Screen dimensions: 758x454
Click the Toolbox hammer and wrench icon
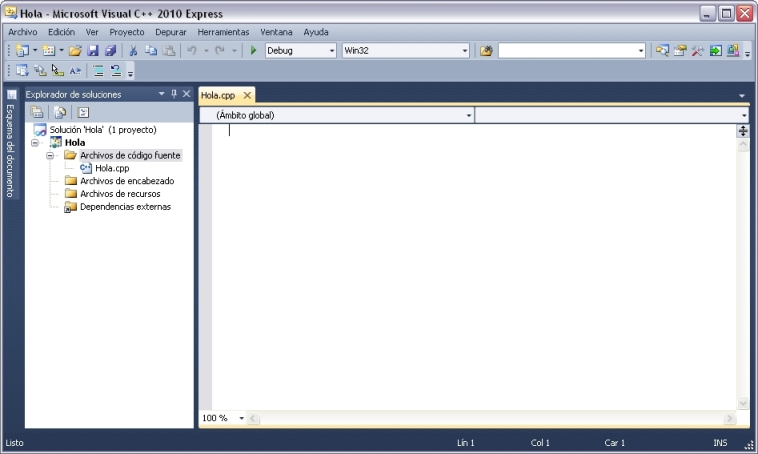tap(697, 50)
